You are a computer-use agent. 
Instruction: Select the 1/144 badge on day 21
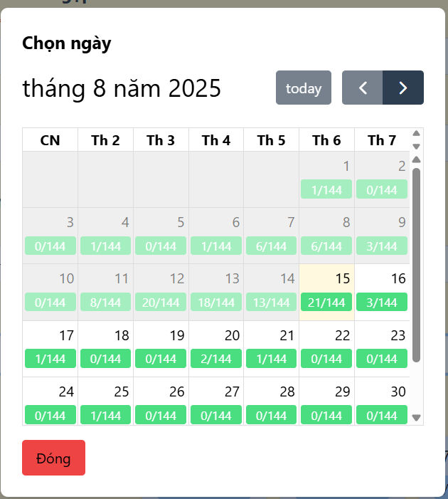tap(271, 358)
